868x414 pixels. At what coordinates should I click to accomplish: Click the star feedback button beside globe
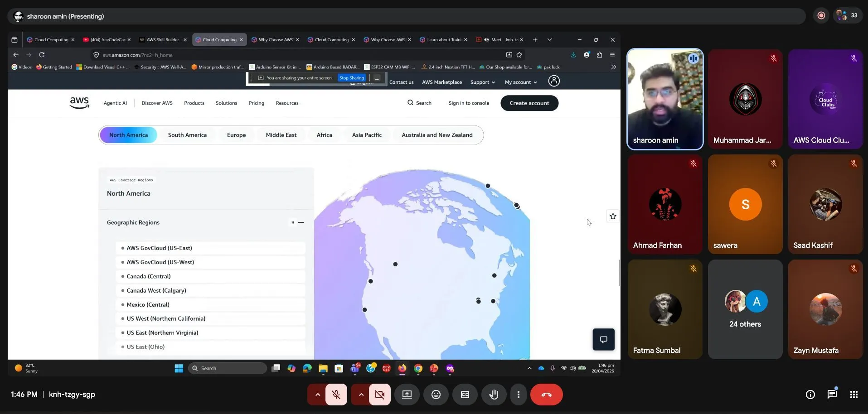click(613, 217)
